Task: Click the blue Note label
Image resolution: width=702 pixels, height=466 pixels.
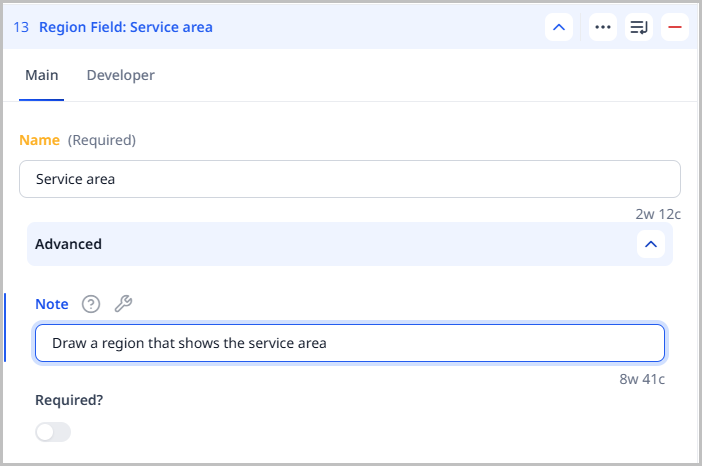Action: pyautogui.click(x=52, y=304)
